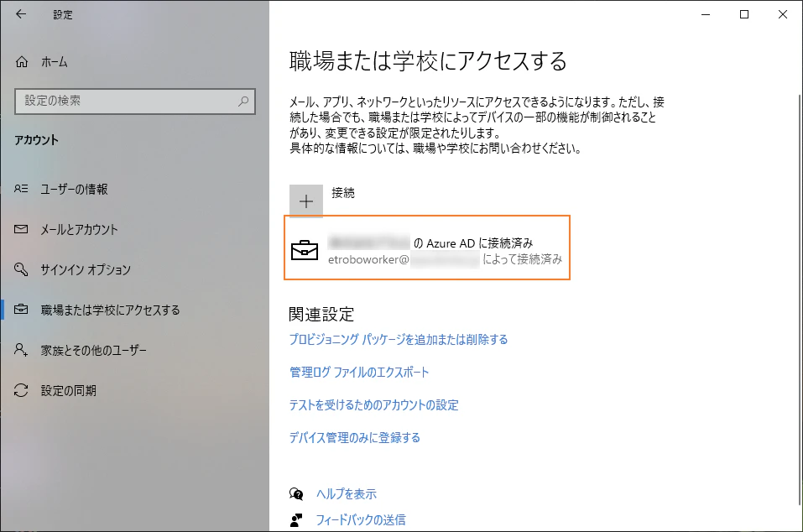Screen dimensions: 803x532
Task: Minimize the settings window
Action: click(x=706, y=14)
